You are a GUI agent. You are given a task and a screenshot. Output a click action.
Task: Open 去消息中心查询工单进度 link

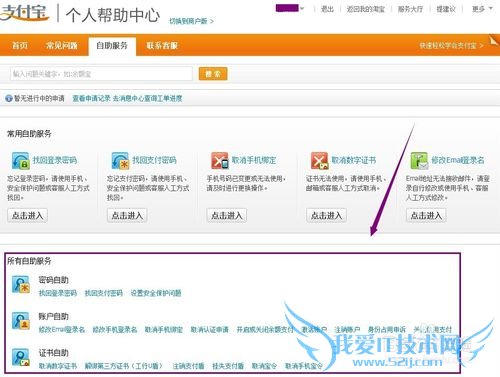point(147,99)
